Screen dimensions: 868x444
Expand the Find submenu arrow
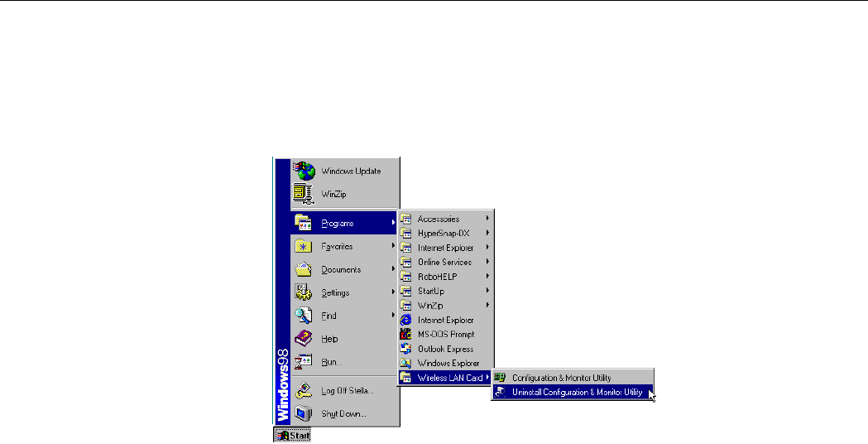pos(394,315)
